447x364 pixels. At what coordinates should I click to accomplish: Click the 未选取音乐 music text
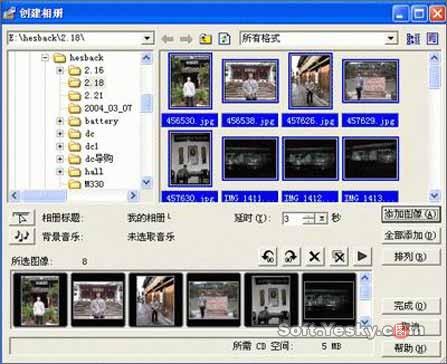click(x=151, y=237)
